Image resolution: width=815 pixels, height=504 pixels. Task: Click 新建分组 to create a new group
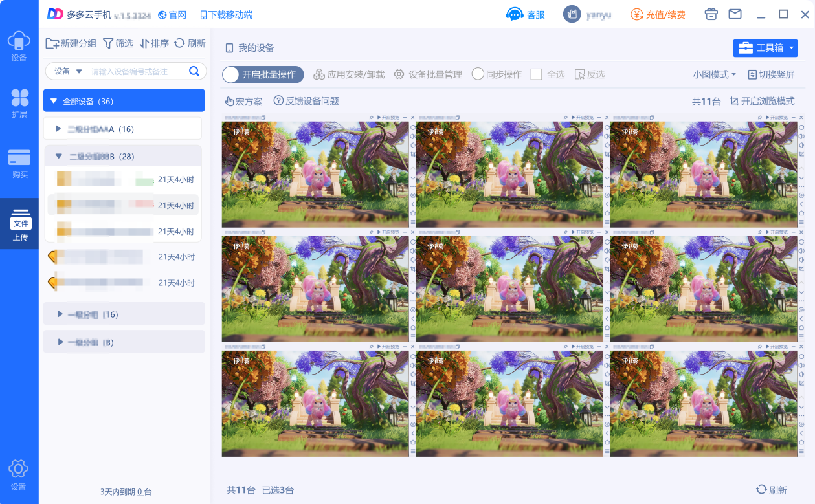point(71,43)
